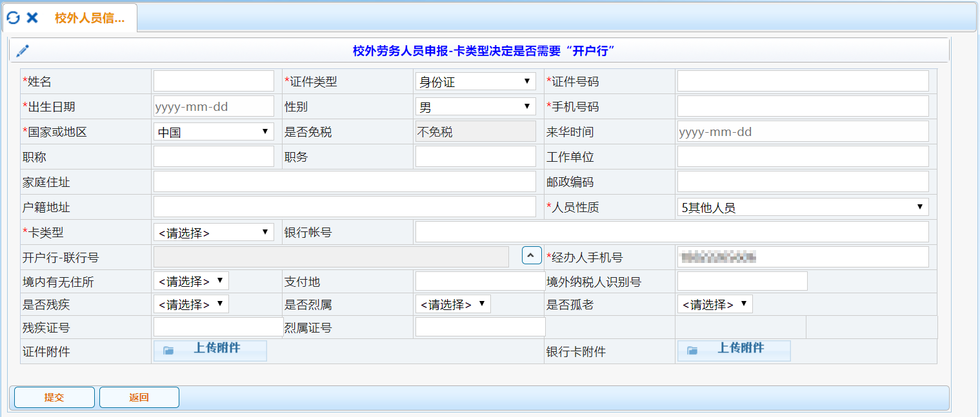Upload the 银行卡附件 attachment

[x=734, y=350]
